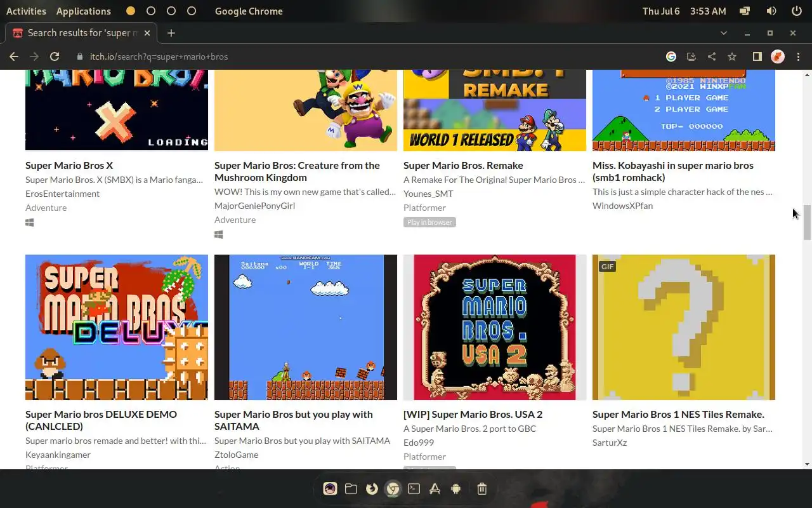
Task: Visit Keyaankingamer author page
Action: point(58,455)
